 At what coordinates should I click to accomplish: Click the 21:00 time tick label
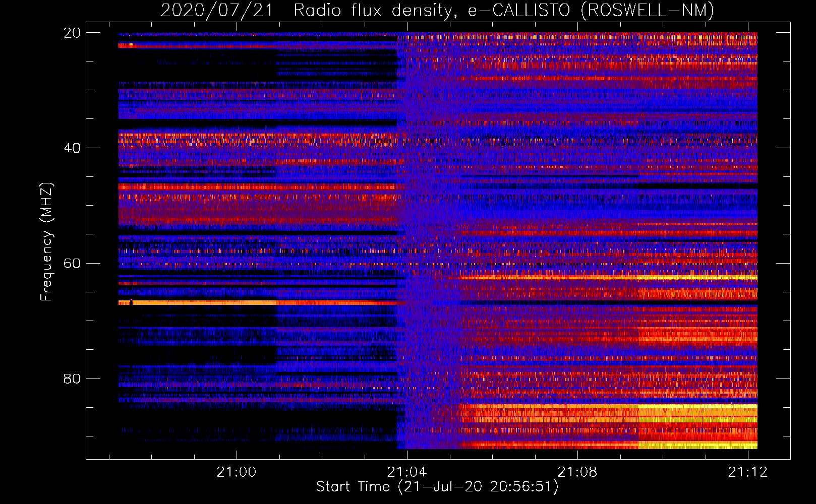(x=236, y=472)
